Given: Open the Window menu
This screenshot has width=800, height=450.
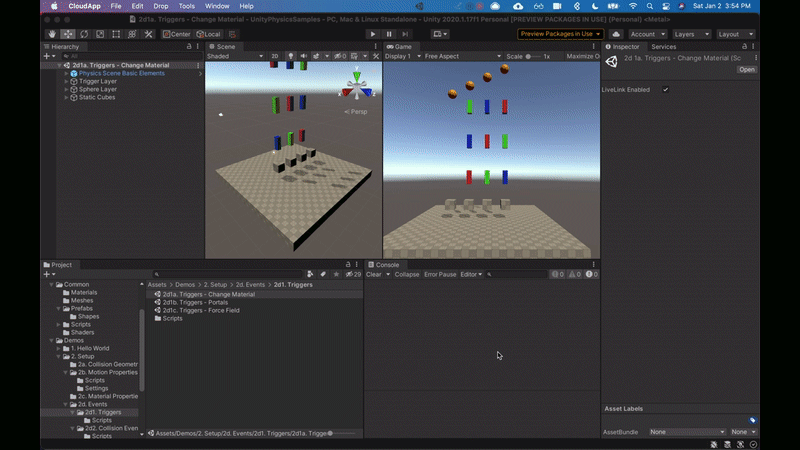Looking at the screenshot, I should pyautogui.click(x=217, y=6).
